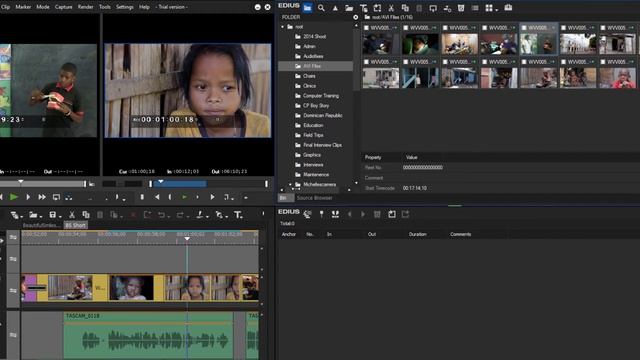Tick the second WVV005 clip checkbox in the top row
Viewport: 640px width, 360px height.
pyautogui.click(x=406, y=28)
